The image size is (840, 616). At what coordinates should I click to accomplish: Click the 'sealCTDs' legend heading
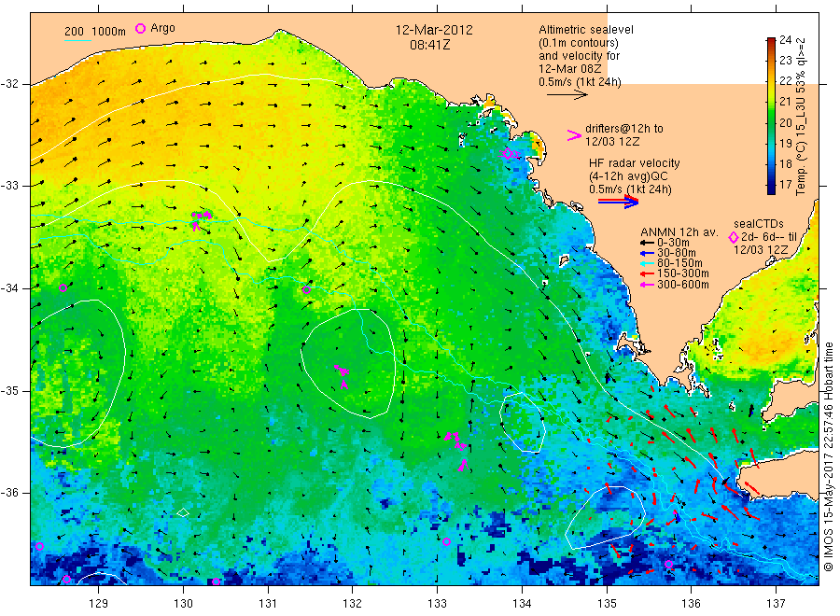pos(758,224)
